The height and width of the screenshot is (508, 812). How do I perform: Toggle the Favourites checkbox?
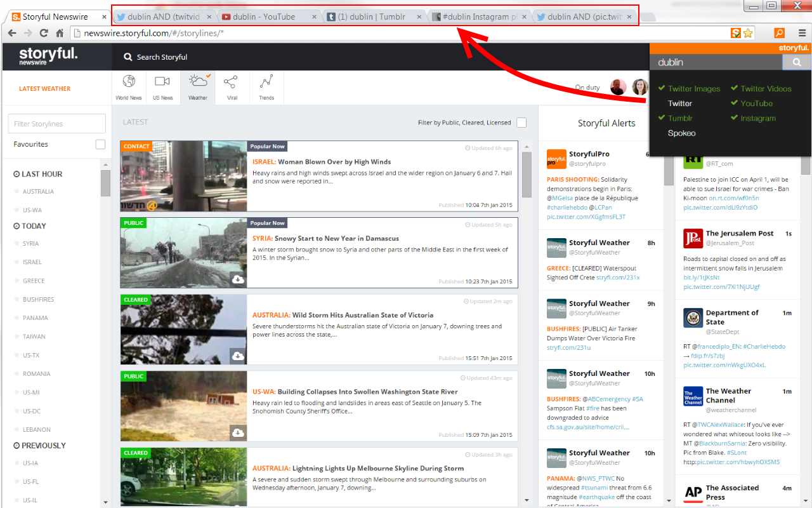tap(100, 144)
